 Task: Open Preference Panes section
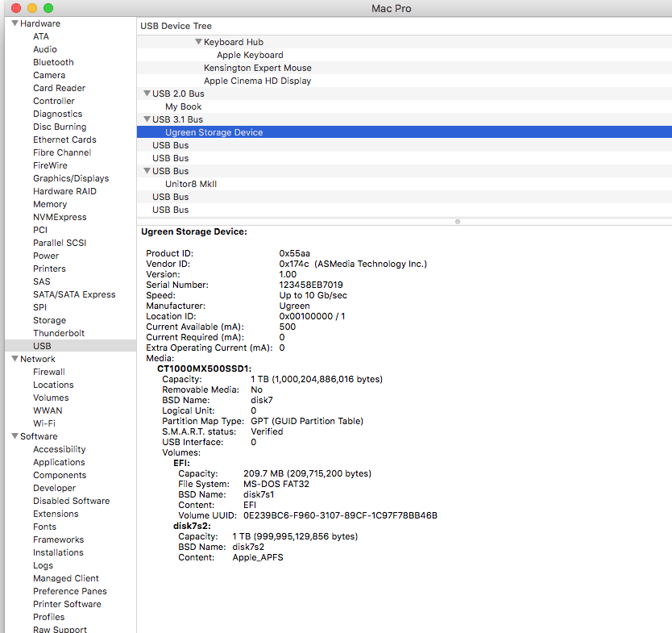pyautogui.click(x=70, y=591)
